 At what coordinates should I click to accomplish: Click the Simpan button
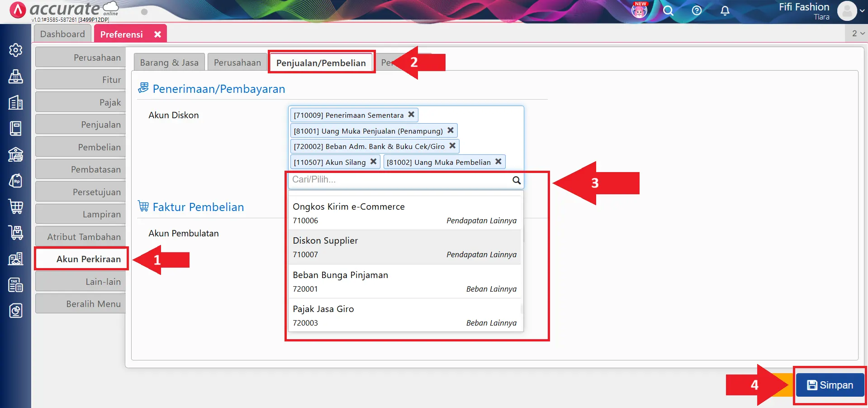coord(830,385)
